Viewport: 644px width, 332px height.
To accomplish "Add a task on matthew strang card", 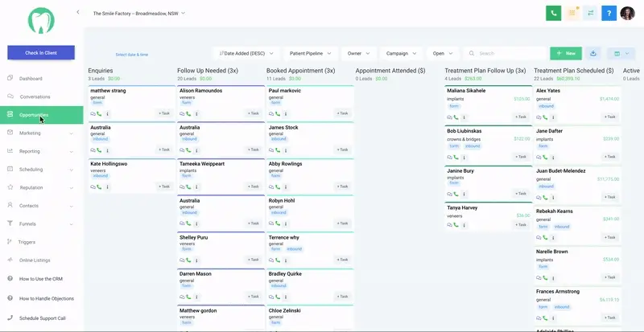I will point(164,113).
